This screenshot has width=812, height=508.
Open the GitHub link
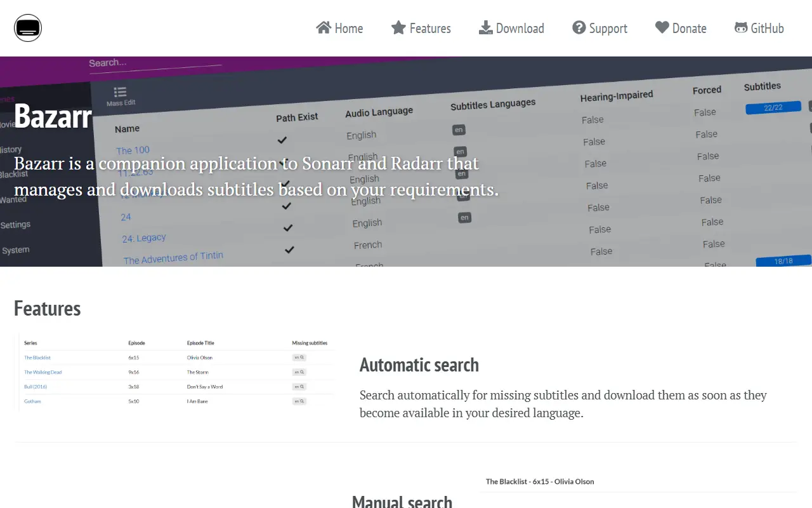tap(759, 28)
